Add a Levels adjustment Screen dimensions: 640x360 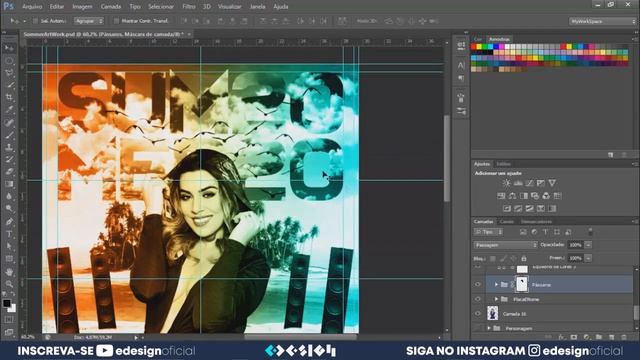click(x=518, y=183)
